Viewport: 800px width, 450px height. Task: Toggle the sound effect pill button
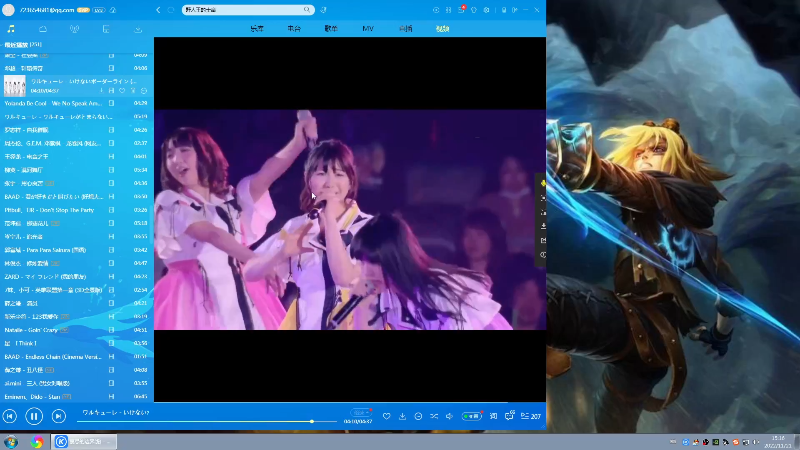471,416
